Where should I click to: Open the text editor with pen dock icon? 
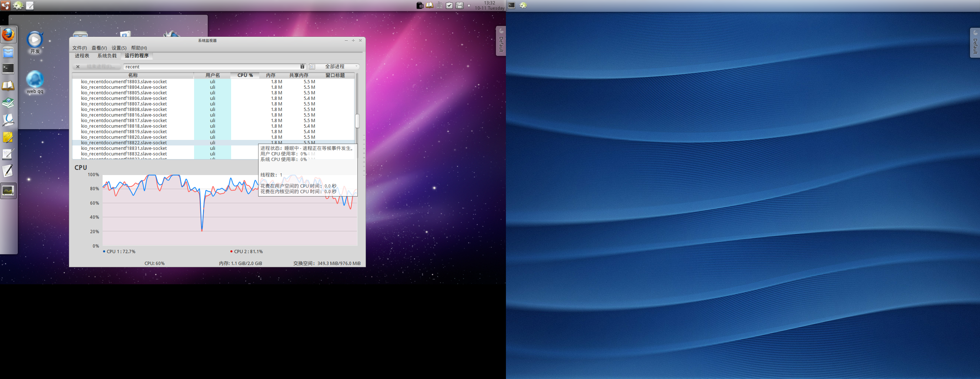pos(8,154)
